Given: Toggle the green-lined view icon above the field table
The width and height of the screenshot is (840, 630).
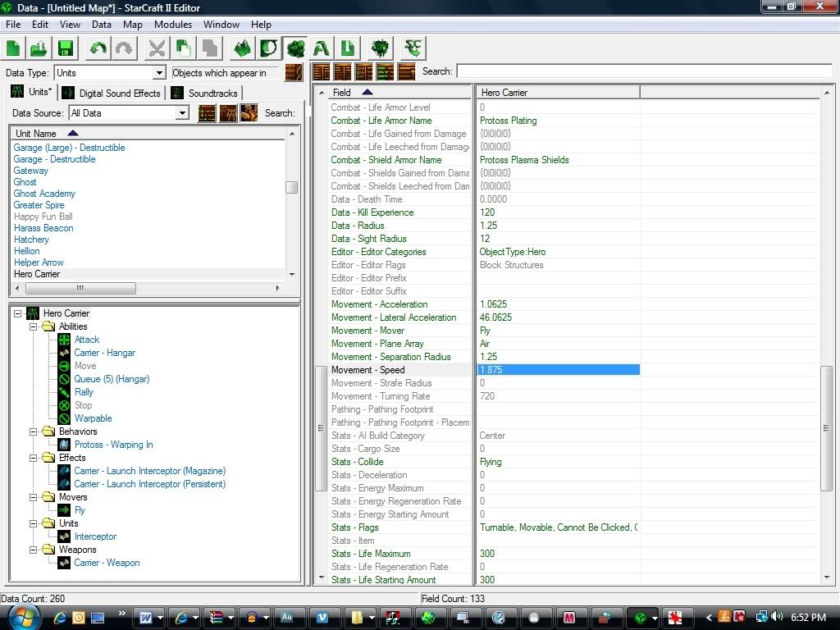Looking at the screenshot, I should 386,71.
